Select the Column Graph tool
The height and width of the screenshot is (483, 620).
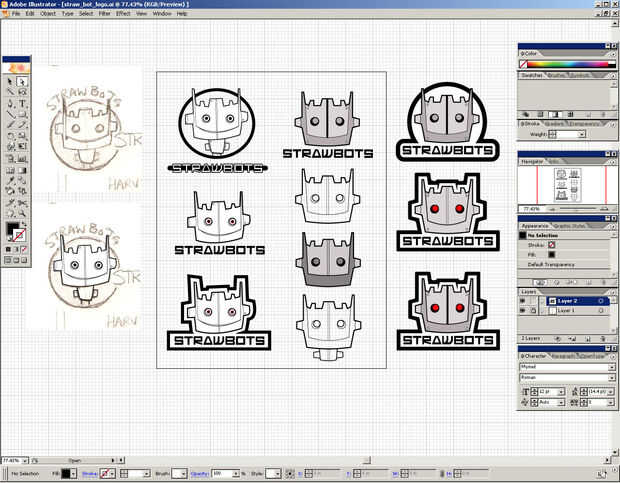coord(22,159)
